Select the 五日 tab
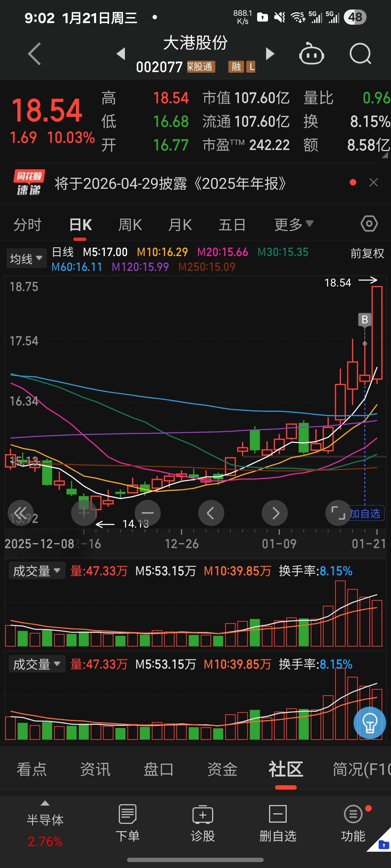Viewport: 391px width, 868px height. (x=232, y=224)
